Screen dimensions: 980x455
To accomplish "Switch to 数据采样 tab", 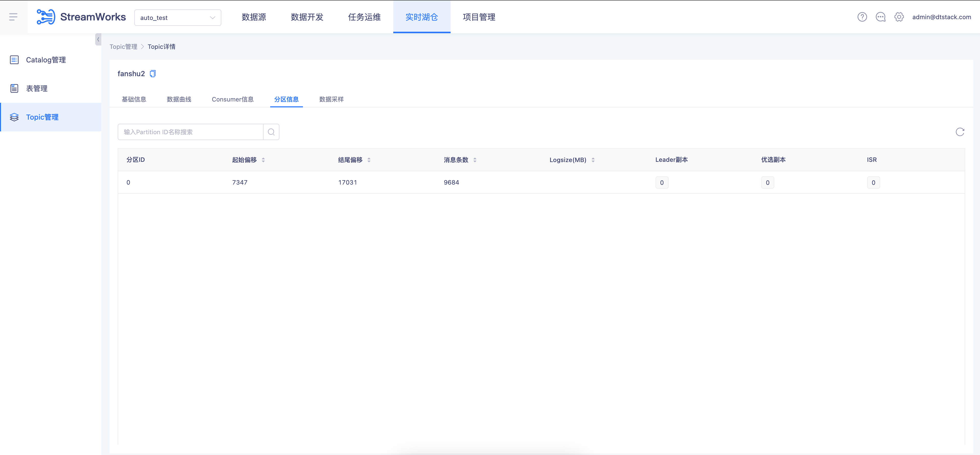I will tap(331, 100).
